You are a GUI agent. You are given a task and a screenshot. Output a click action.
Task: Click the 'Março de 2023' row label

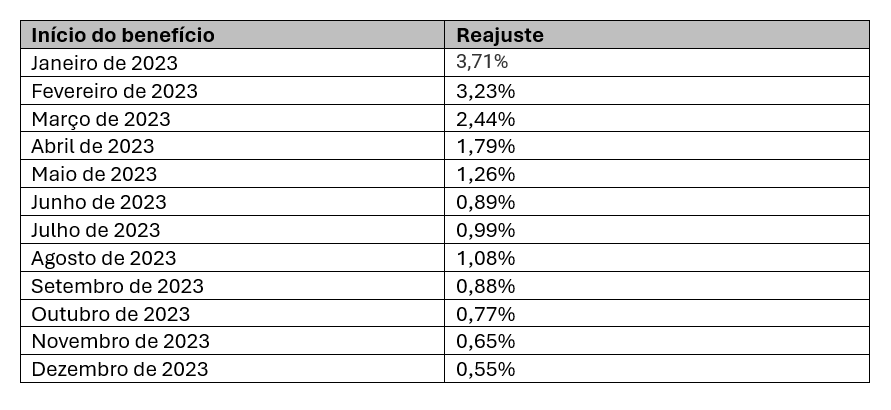[x=232, y=118]
